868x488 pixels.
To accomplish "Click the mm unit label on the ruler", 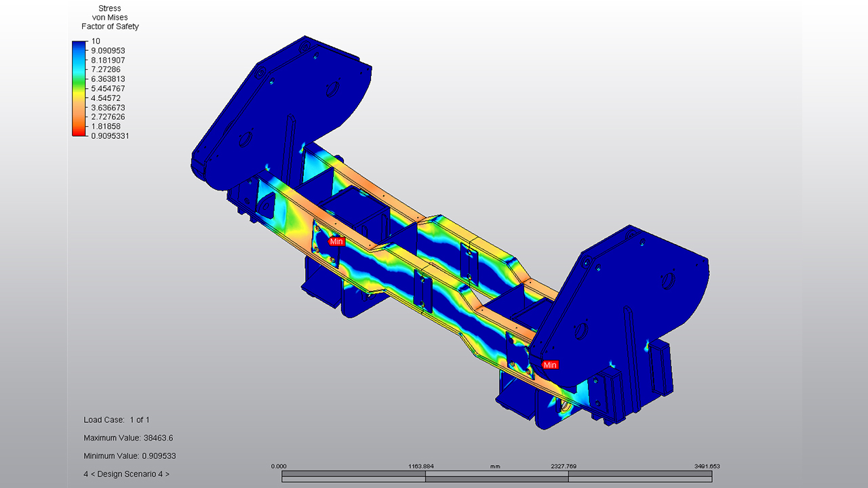I will (495, 466).
